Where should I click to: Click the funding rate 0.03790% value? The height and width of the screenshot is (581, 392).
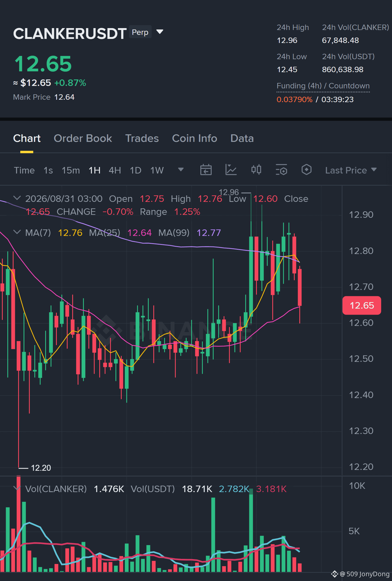tap(294, 99)
